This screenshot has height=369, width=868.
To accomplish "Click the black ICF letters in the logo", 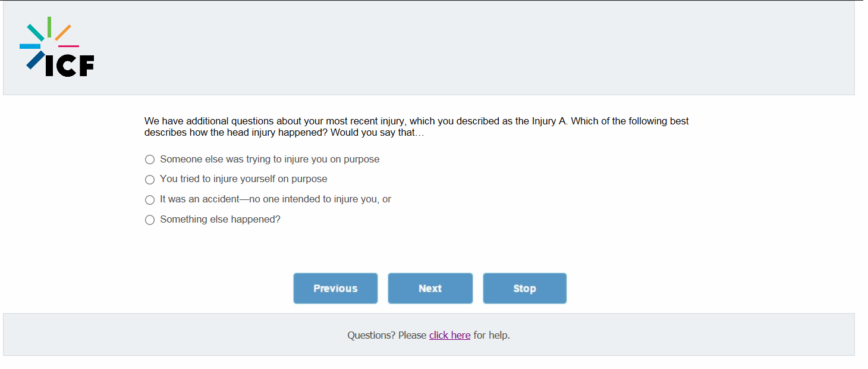I will 70,66.
